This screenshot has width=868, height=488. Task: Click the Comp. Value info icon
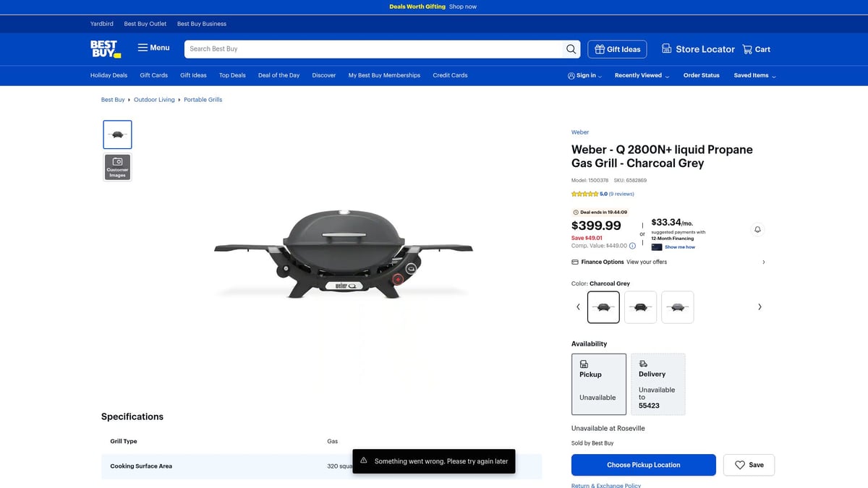coord(632,246)
